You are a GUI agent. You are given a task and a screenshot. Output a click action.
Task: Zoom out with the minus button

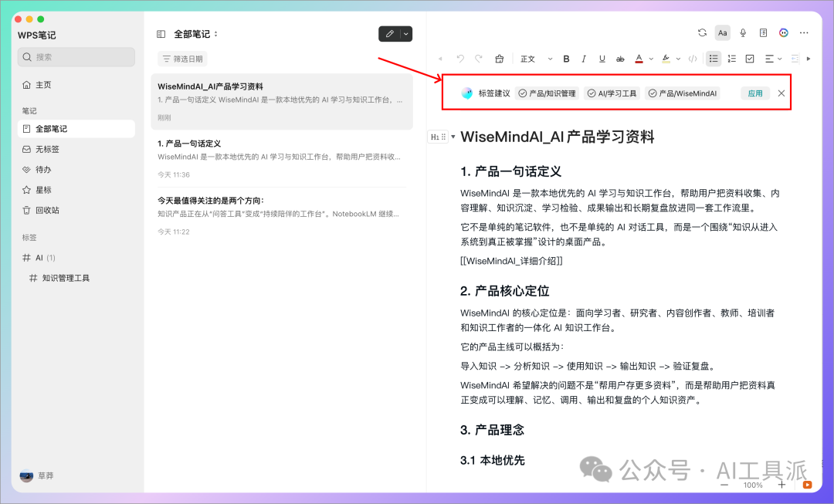[x=724, y=485]
